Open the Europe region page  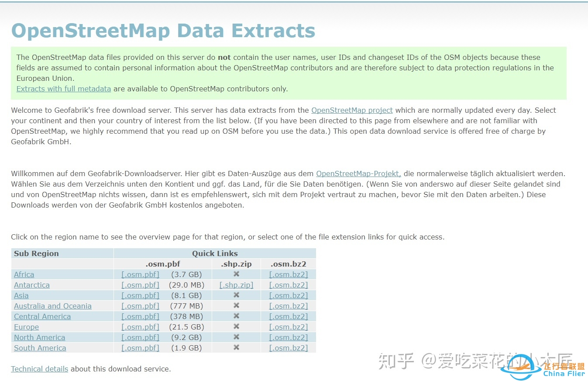tap(26, 327)
